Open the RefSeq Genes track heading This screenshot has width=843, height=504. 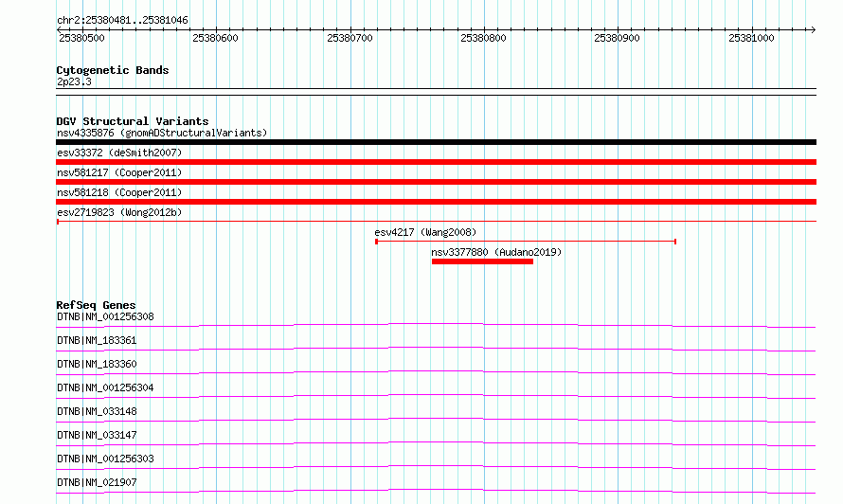click(x=96, y=305)
